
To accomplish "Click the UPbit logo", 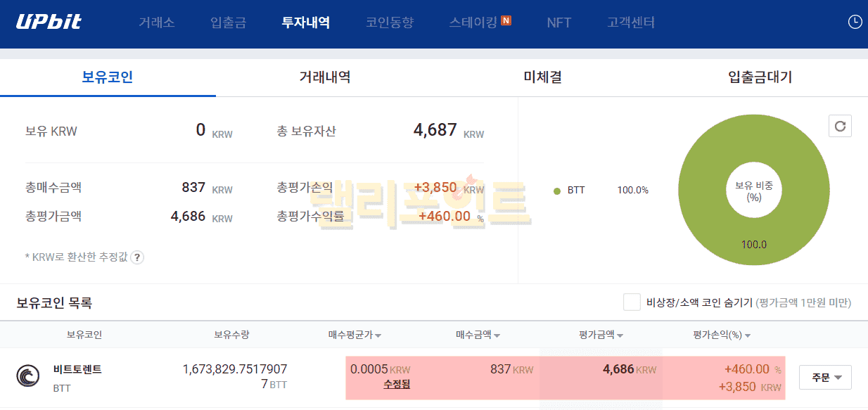I will pyautogui.click(x=49, y=22).
